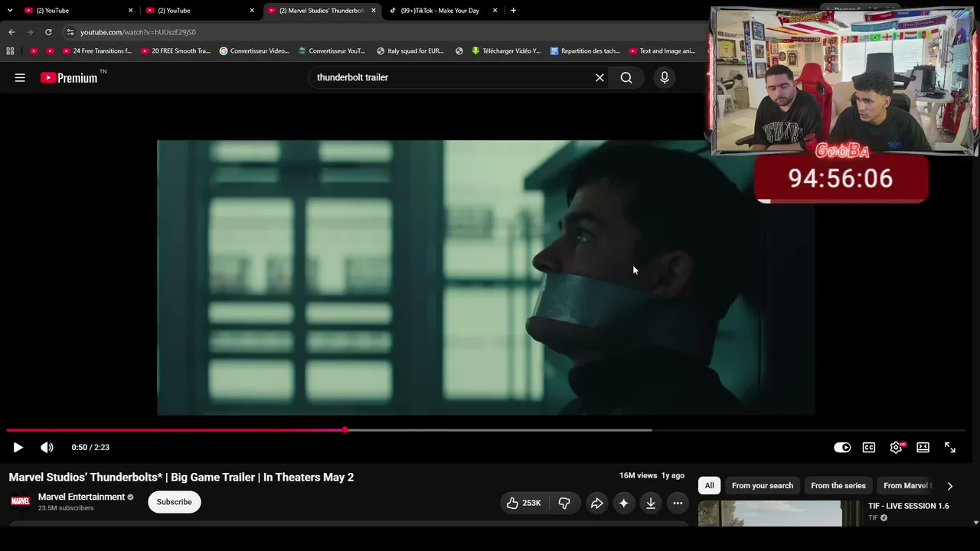Open the 20 FREE Smooth Tra... bookmark
This screenshot has height=551, width=980.
click(x=175, y=51)
